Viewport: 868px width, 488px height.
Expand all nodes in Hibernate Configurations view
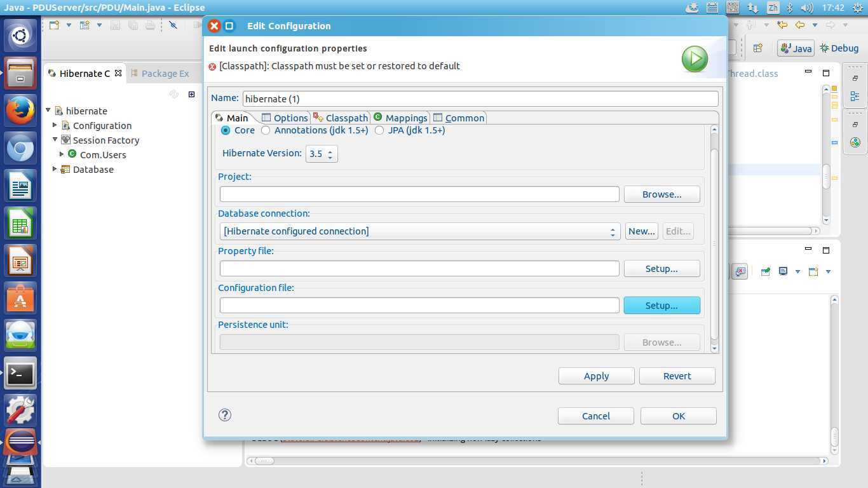click(191, 94)
